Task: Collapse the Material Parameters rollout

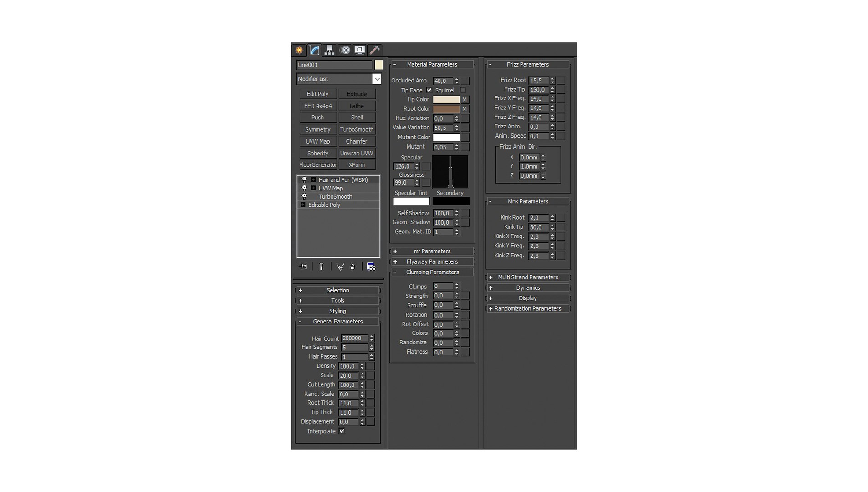Action: coord(432,65)
